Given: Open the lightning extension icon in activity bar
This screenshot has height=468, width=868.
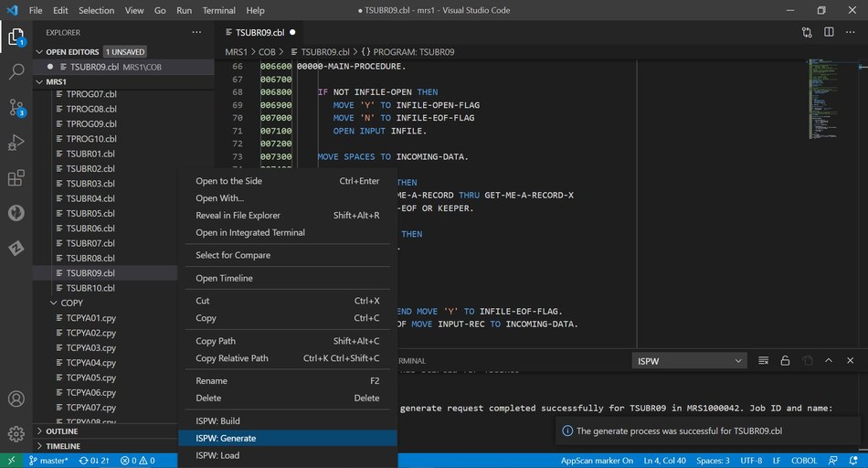Looking at the screenshot, I should 16,248.
